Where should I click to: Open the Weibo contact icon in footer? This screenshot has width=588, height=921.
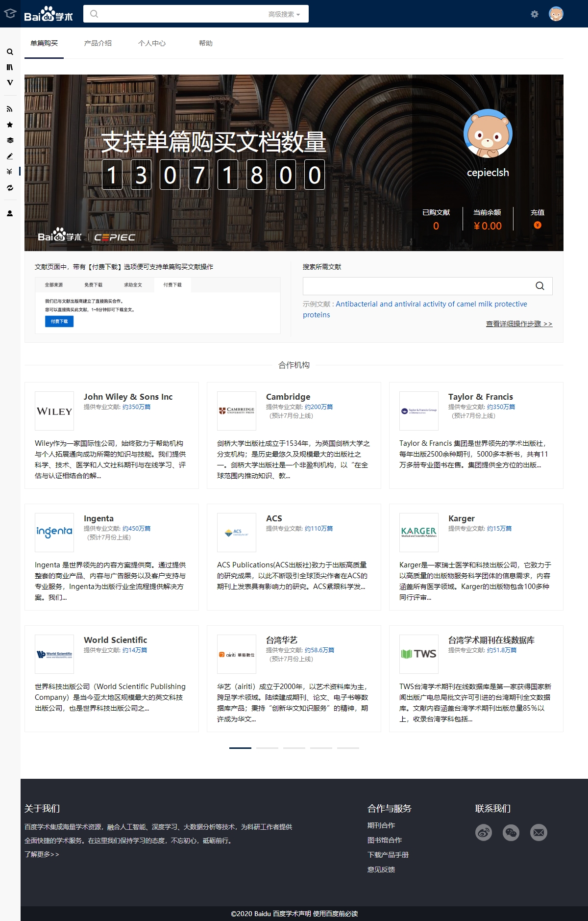(x=483, y=832)
